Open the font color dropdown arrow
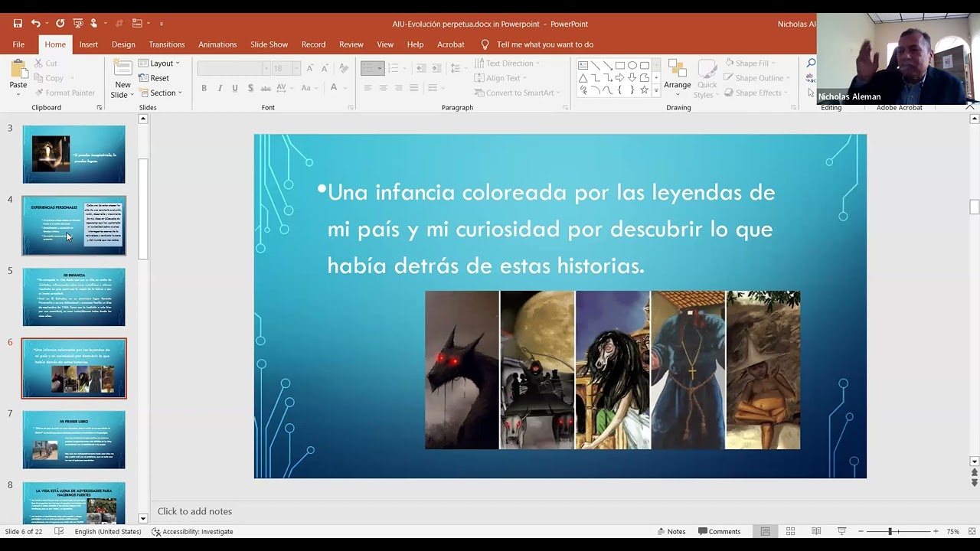The width and height of the screenshot is (980, 551). 345,88
